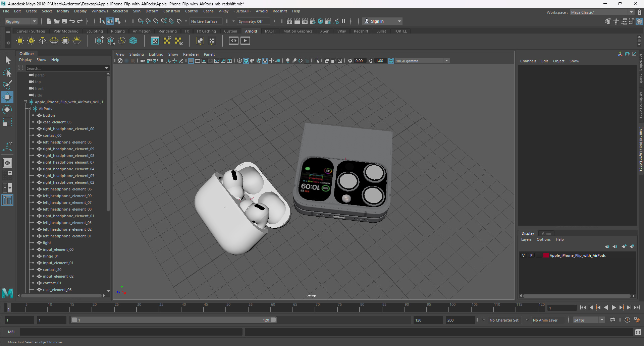
Task: Open the Sign In dropdown arrow
Action: point(399,21)
